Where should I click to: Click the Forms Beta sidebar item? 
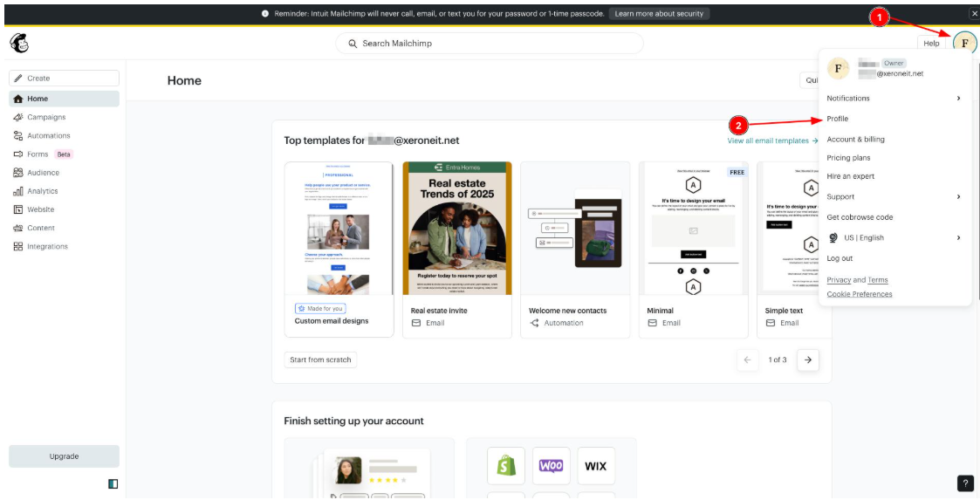pos(64,154)
